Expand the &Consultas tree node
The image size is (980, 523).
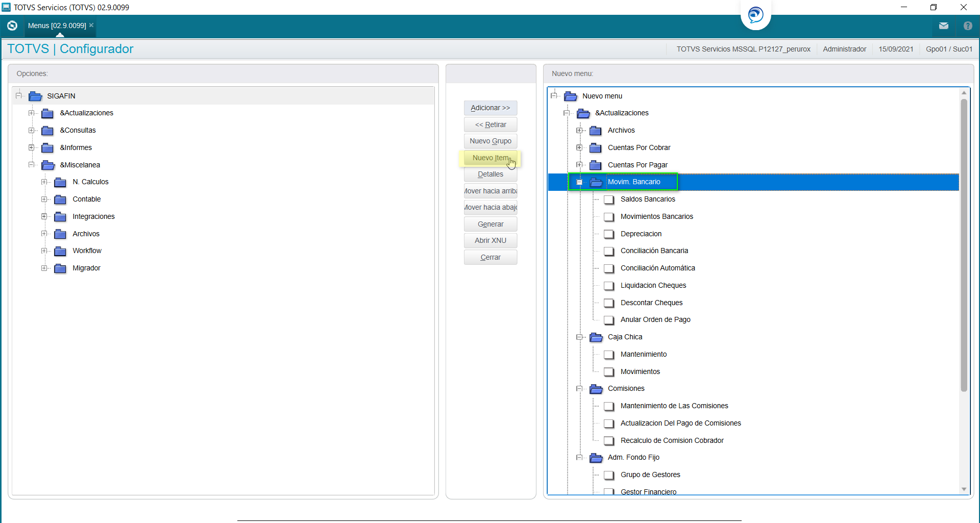pos(31,130)
